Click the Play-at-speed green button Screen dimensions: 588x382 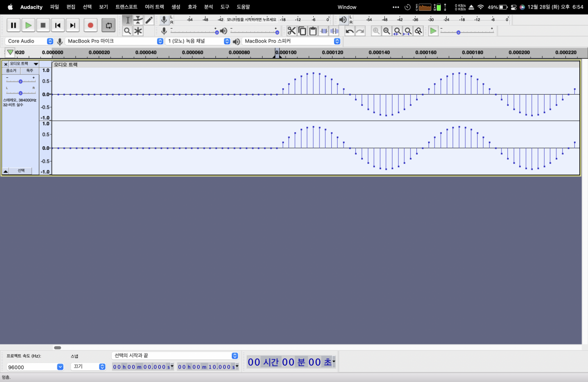434,31
